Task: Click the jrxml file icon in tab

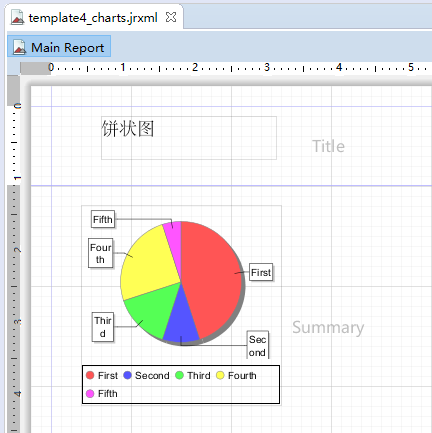Action: click(17, 17)
